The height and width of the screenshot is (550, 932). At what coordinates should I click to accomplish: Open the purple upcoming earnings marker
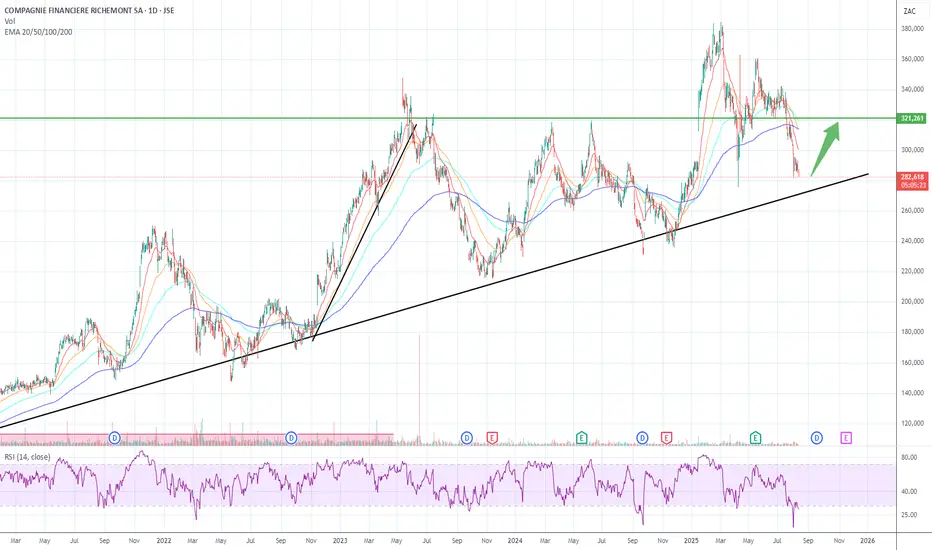[846, 438]
